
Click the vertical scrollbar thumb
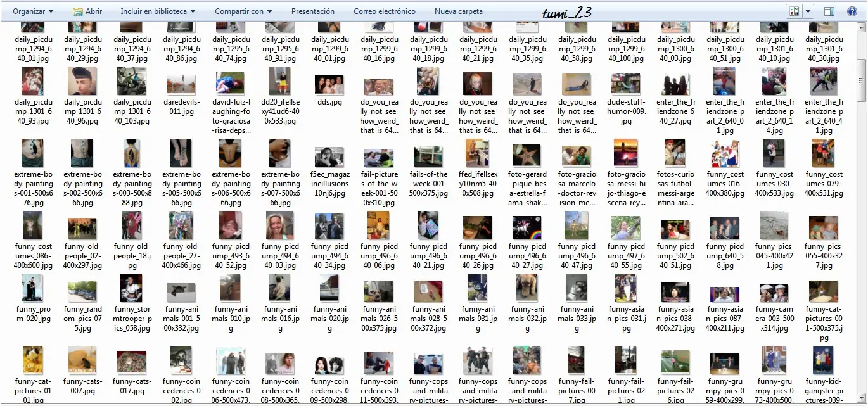tap(861, 80)
